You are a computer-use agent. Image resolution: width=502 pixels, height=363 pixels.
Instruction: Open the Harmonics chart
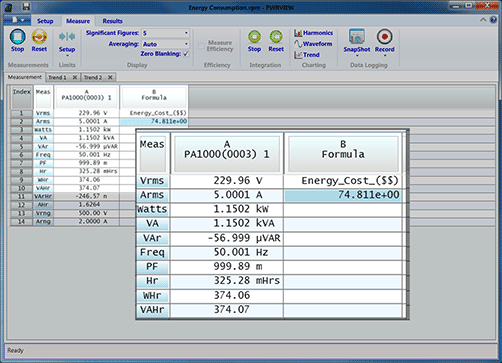(x=313, y=33)
